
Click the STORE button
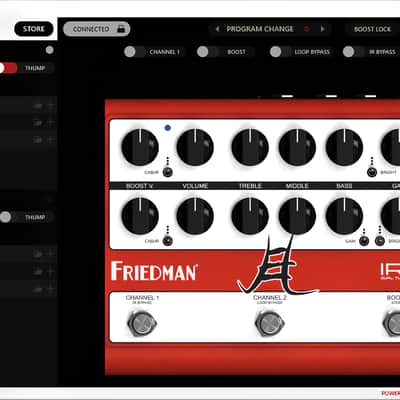(34, 29)
